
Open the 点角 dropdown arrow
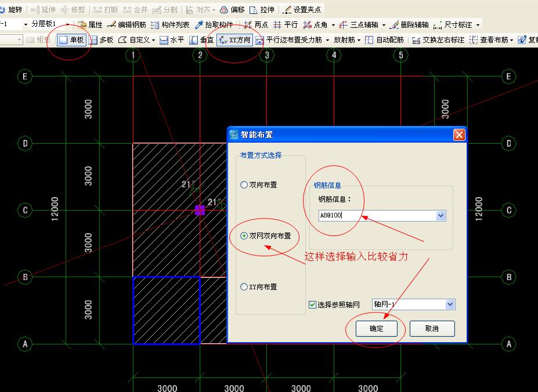pos(333,25)
